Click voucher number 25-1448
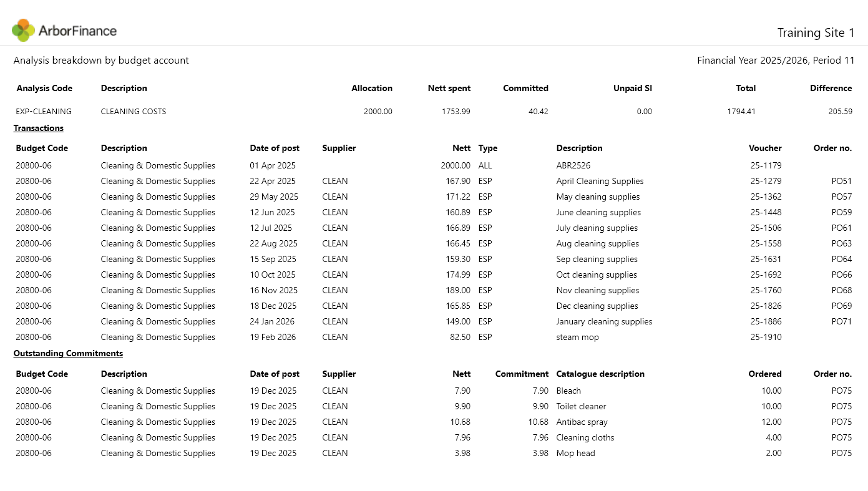868x491 pixels. (x=766, y=212)
